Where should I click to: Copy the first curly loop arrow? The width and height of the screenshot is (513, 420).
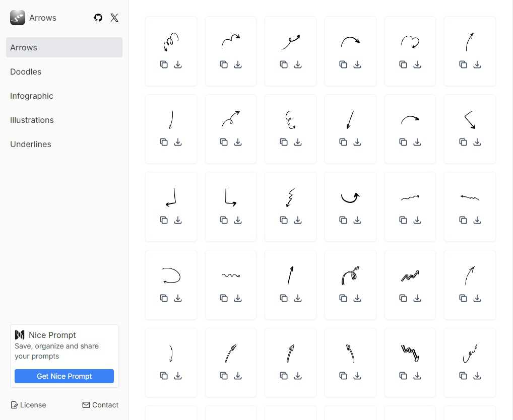(x=164, y=64)
